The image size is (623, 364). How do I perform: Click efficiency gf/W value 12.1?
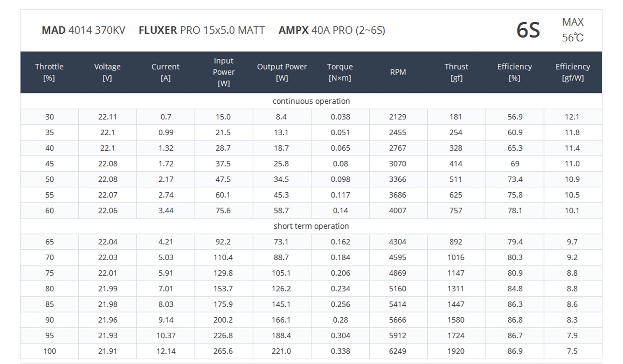point(572,117)
